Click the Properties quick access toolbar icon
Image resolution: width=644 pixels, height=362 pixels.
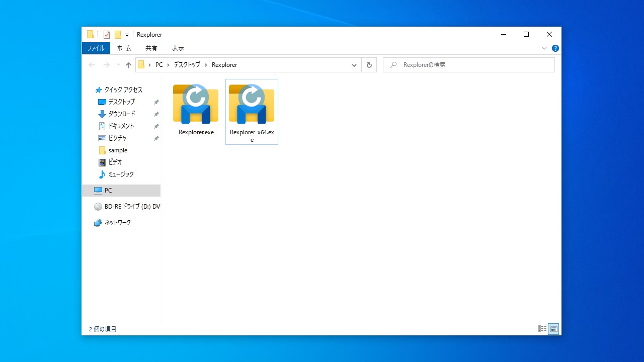[x=107, y=35]
